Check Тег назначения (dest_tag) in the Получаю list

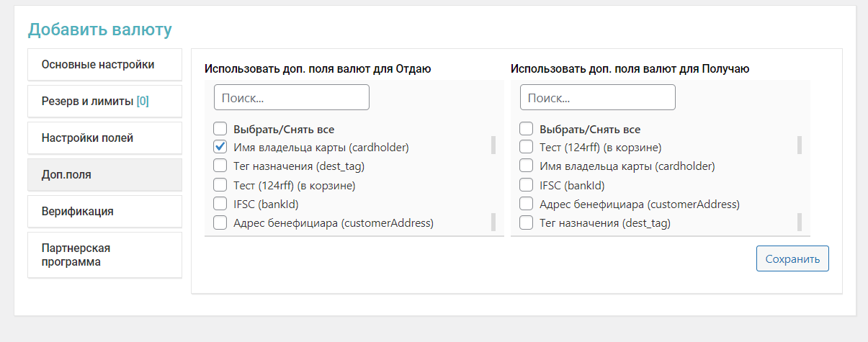pyautogui.click(x=527, y=222)
